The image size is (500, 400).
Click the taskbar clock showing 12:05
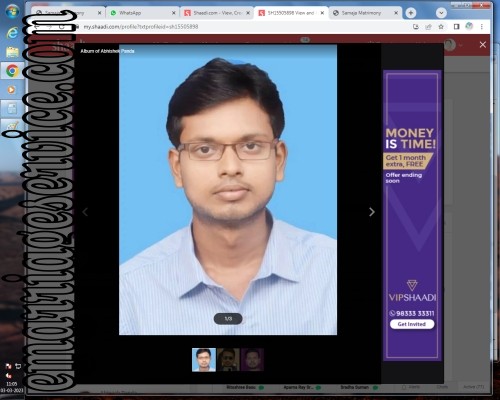click(12, 387)
